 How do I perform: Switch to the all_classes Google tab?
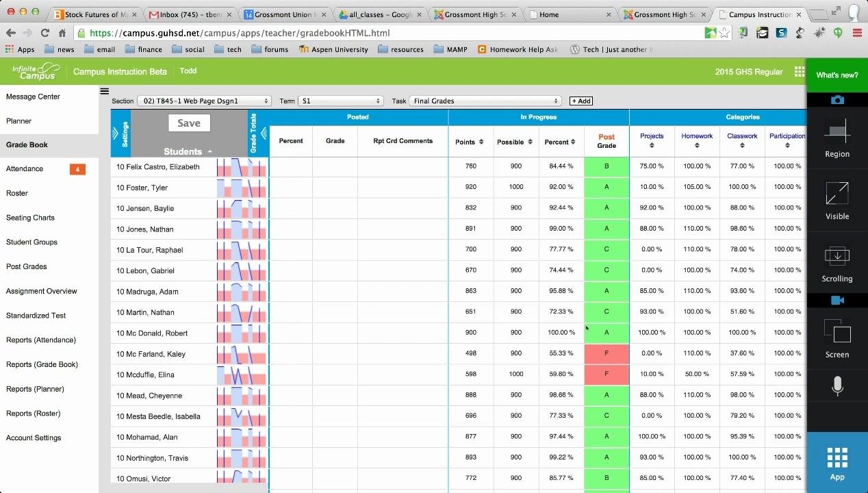click(x=380, y=14)
